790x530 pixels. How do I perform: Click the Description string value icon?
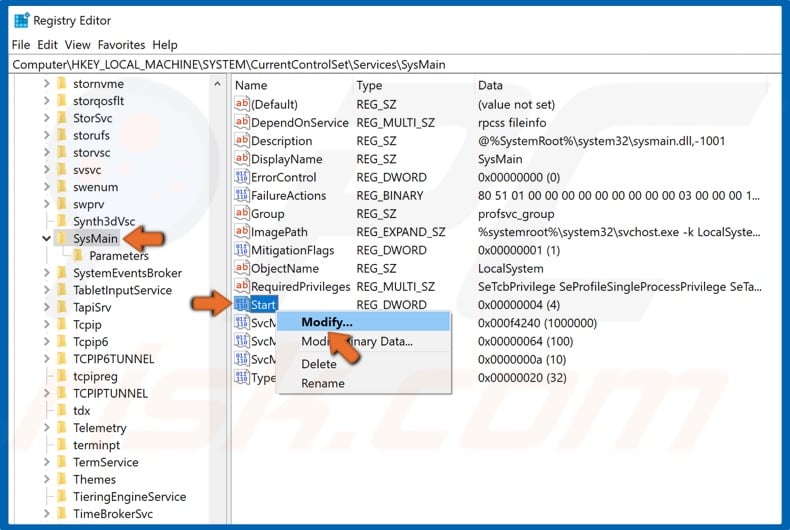(x=242, y=141)
